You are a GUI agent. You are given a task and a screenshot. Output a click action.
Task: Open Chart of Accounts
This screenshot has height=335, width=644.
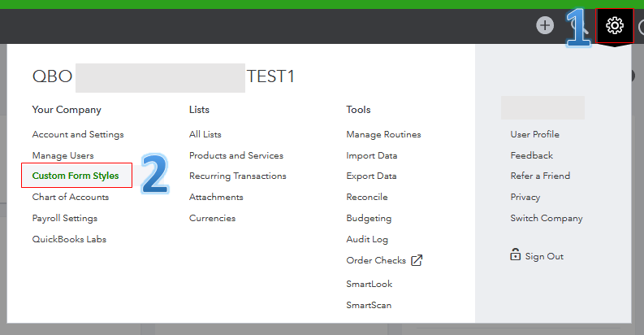pyautogui.click(x=71, y=197)
